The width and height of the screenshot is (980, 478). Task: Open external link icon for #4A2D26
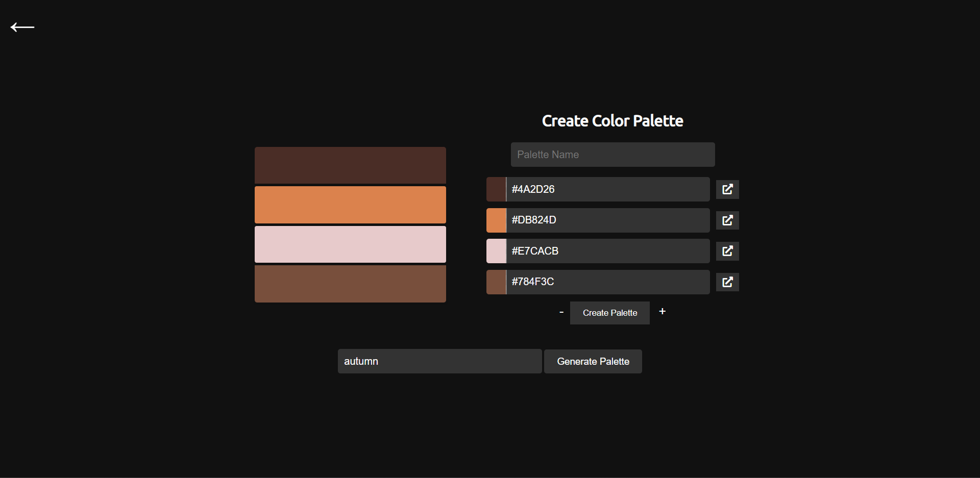[x=727, y=189]
